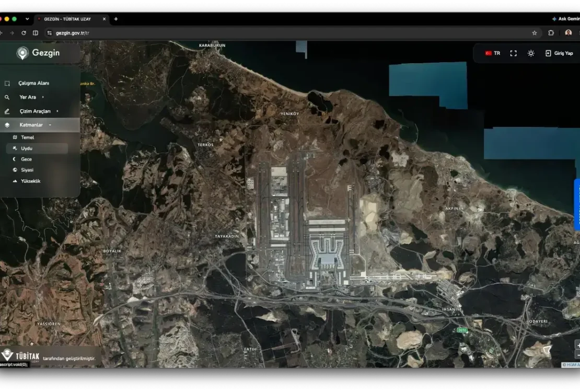
Task: Select the GEZGİN - TÜBİTAK UZAY tab
Action: 72,19
